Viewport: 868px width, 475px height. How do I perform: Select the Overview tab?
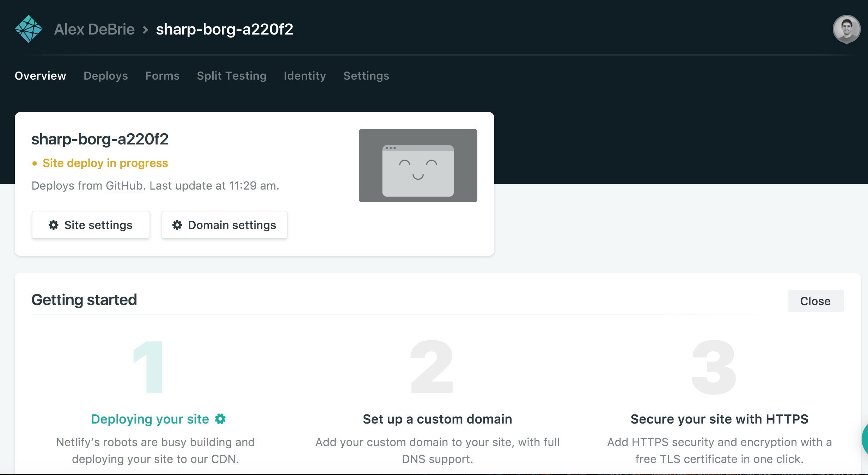pyautogui.click(x=40, y=76)
